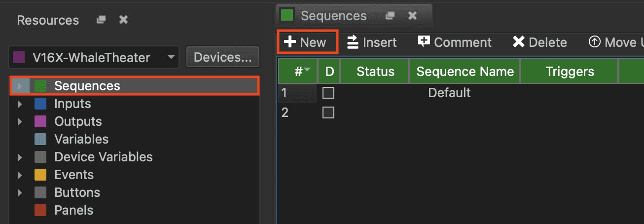Open the Devices... button

point(222,57)
